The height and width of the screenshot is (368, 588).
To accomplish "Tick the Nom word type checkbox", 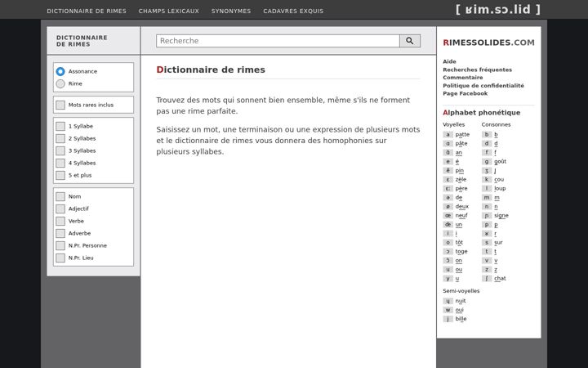I will [x=60, y=196].
